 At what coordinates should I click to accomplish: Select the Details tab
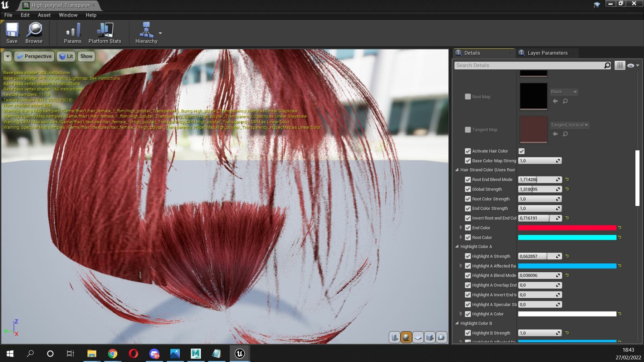coord(484,53)
